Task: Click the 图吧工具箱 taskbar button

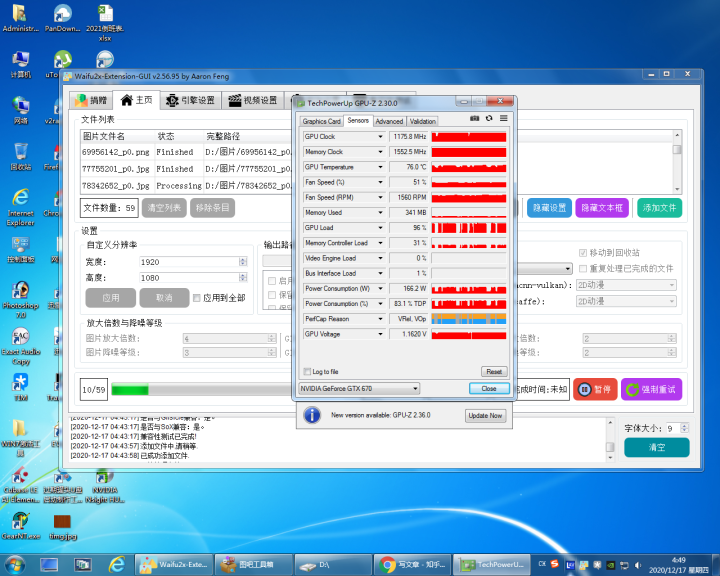Action: coord(253,565)
